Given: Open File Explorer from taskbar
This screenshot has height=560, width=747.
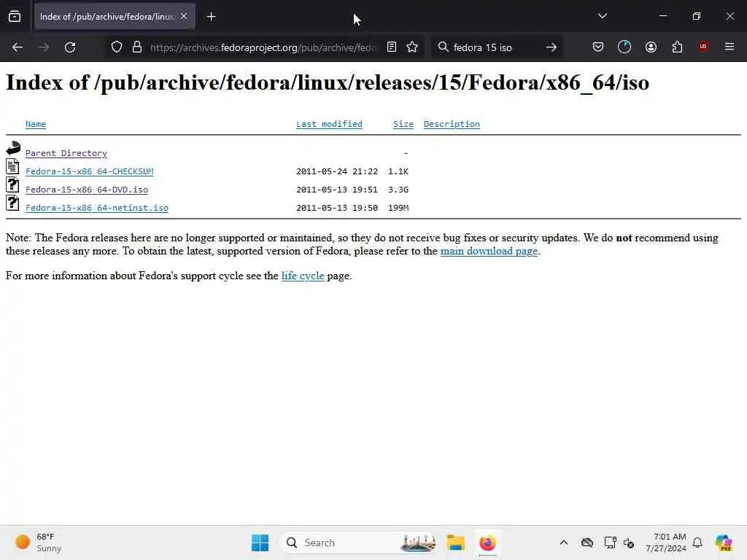Looking at the screenshot, I should (x=456, y=542).
